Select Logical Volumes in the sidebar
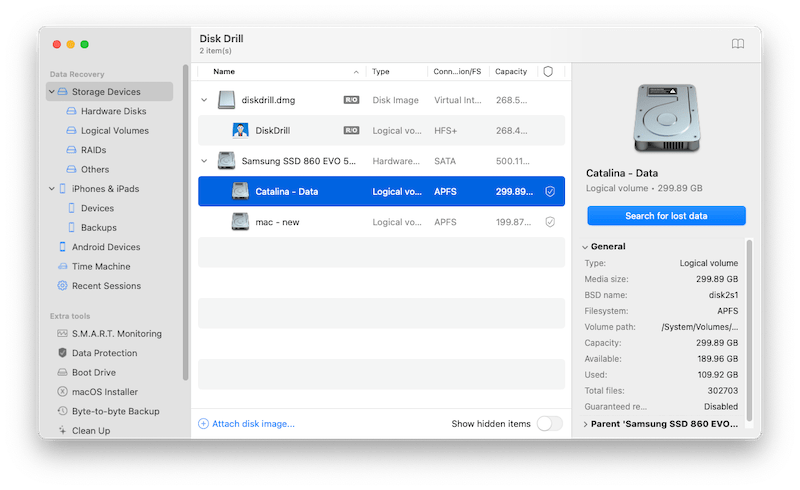 pos(114,131)
